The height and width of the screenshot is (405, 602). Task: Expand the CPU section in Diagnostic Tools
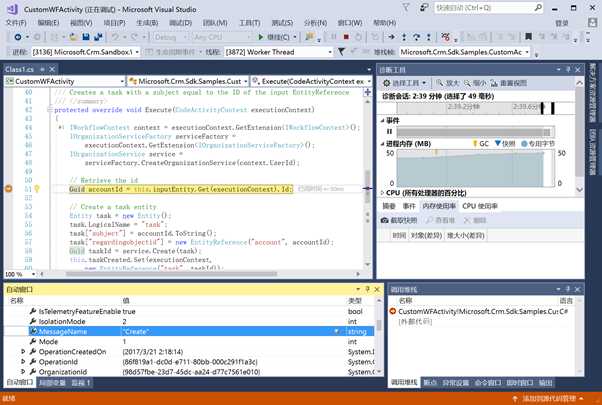[x=382, y=193]
